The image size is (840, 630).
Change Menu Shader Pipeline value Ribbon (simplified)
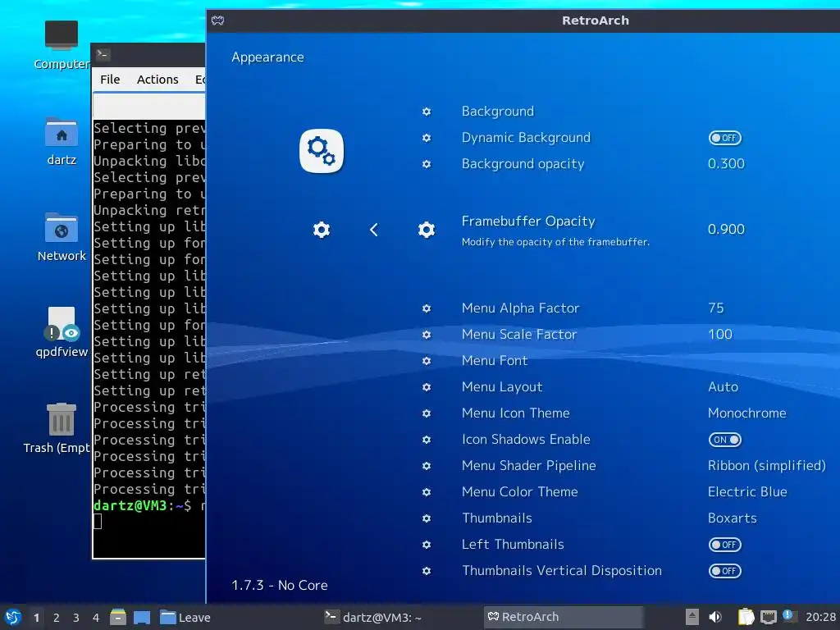click(767, 466)
